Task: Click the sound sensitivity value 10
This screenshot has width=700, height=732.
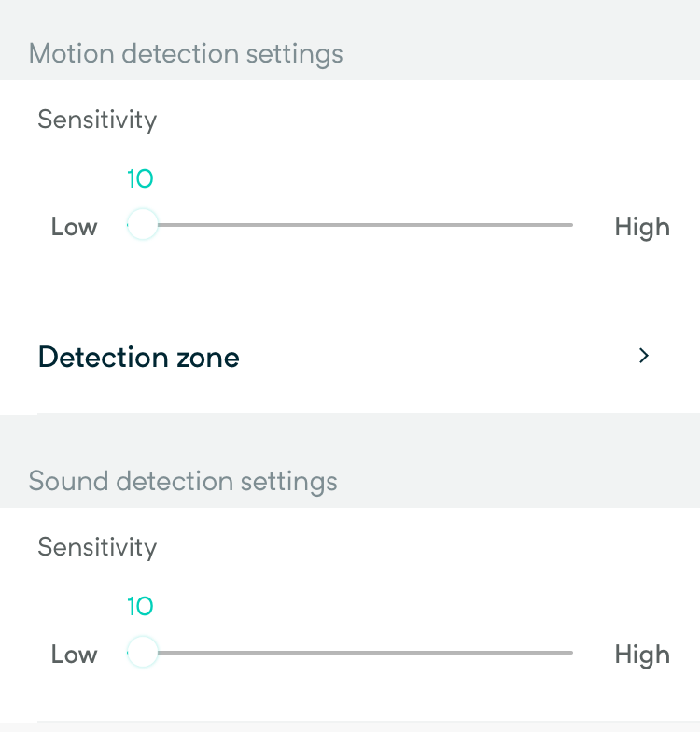Action: [140, 607]
